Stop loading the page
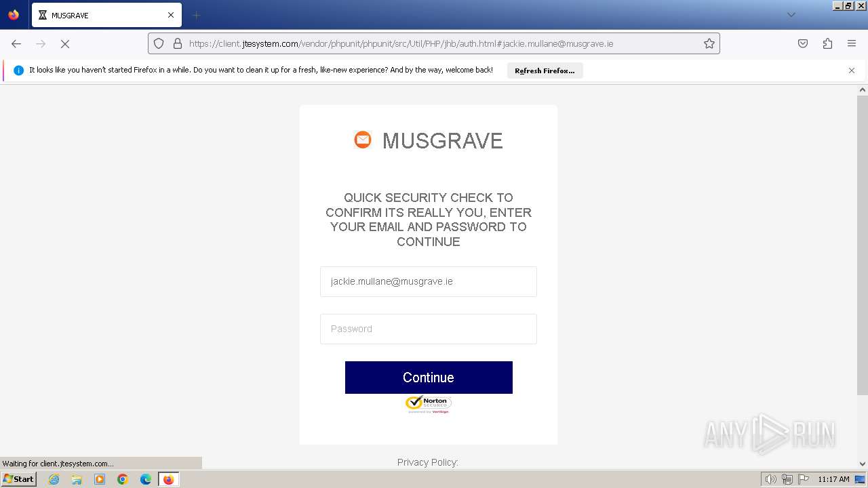The height and width of the screenshot is (488, 868). [65, 43]
